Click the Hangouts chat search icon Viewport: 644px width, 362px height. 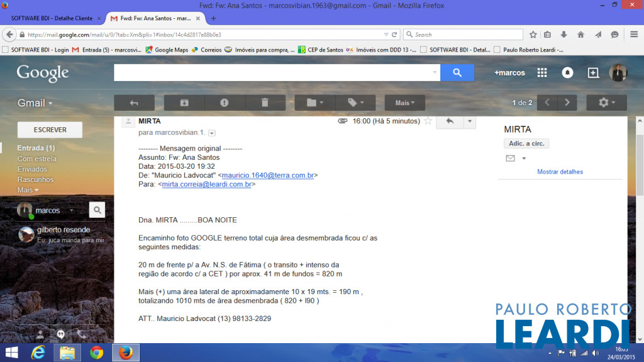point(97,210)
